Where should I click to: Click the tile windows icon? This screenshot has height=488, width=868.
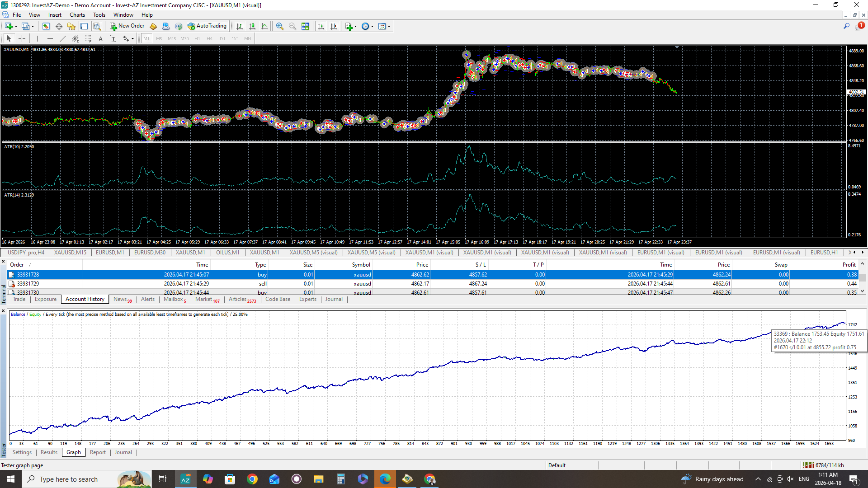coord(306,26)
